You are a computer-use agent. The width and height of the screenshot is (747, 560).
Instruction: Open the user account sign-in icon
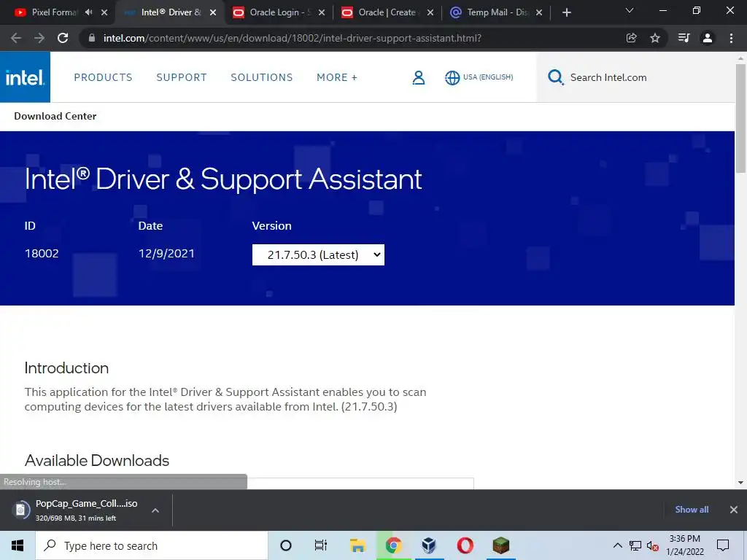point(418,77)
